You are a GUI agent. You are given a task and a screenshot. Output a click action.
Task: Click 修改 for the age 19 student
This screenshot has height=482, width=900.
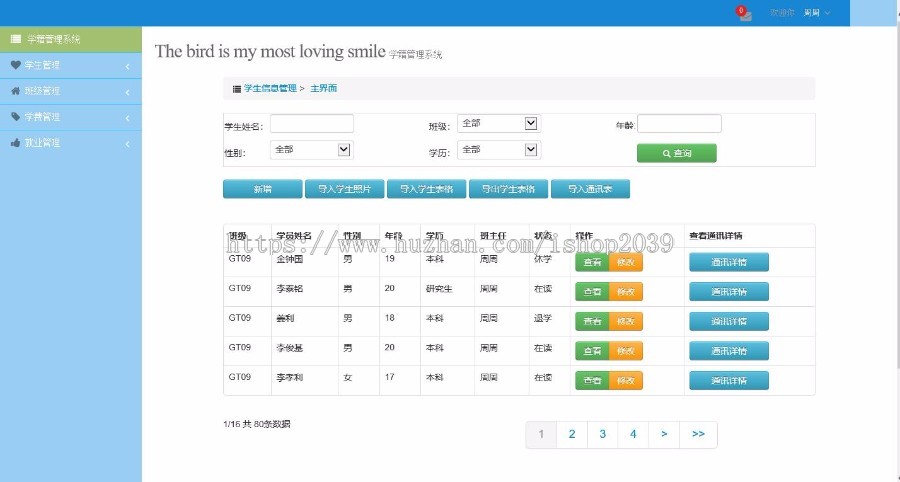pyautogui.click(x=626, y=262)
